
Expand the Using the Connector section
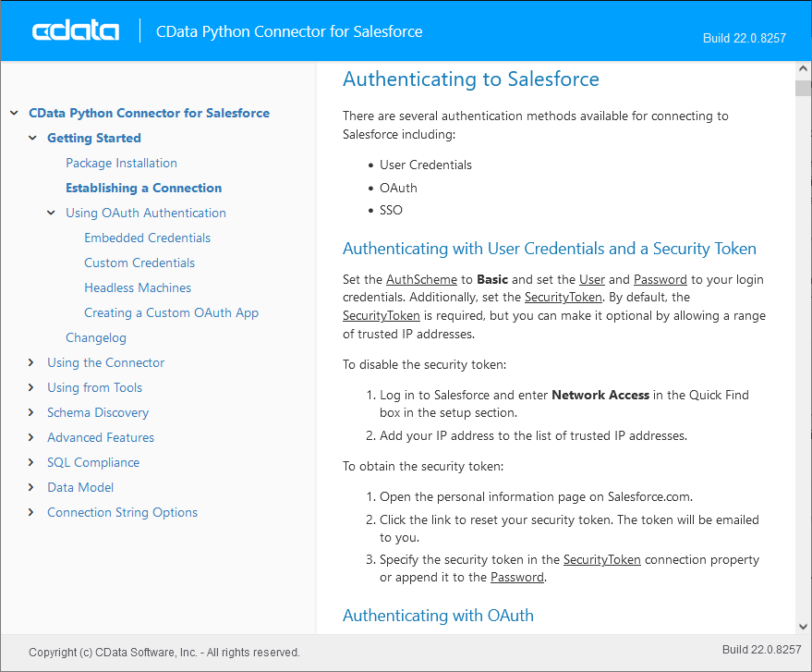(x=30, y=362)
